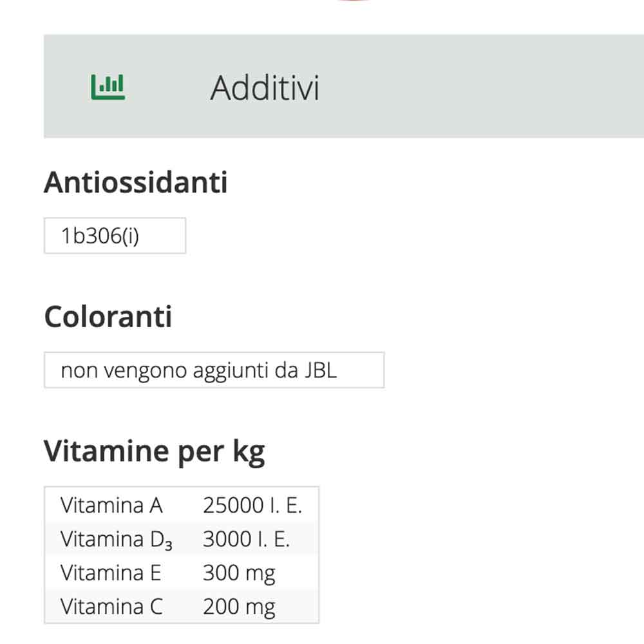
Task: Select the Vitamina C label
Action: pyautogui.click(x=111, y=607)
